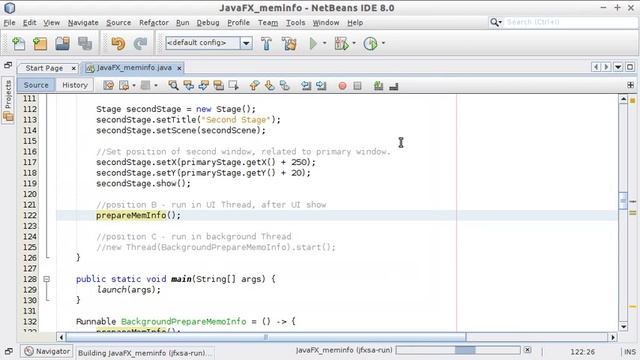Click the build progress bar
Image resolution: width=640 pixels, height=360 pixels.
pyautogui.click(x=458, y=350)
